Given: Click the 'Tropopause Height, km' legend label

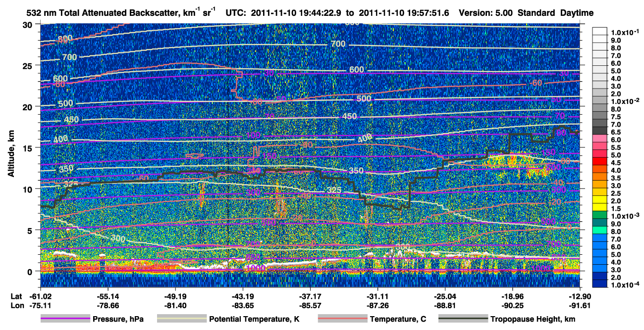Looking at the screenshot, I should (533, 320).
